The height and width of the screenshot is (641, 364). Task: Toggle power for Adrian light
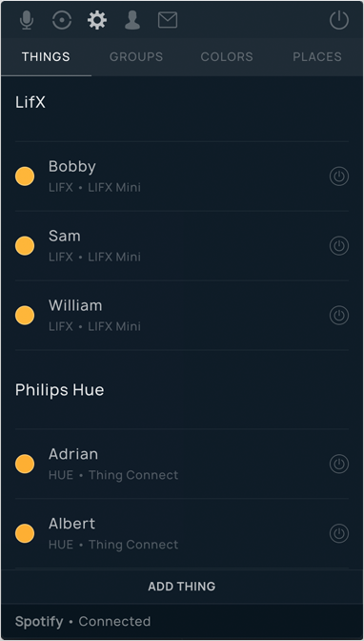coord(339,464)
